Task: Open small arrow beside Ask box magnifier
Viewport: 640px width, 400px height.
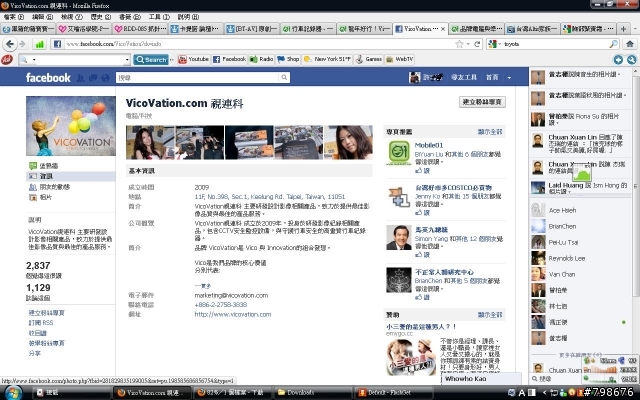Action: tap(34, 60)
